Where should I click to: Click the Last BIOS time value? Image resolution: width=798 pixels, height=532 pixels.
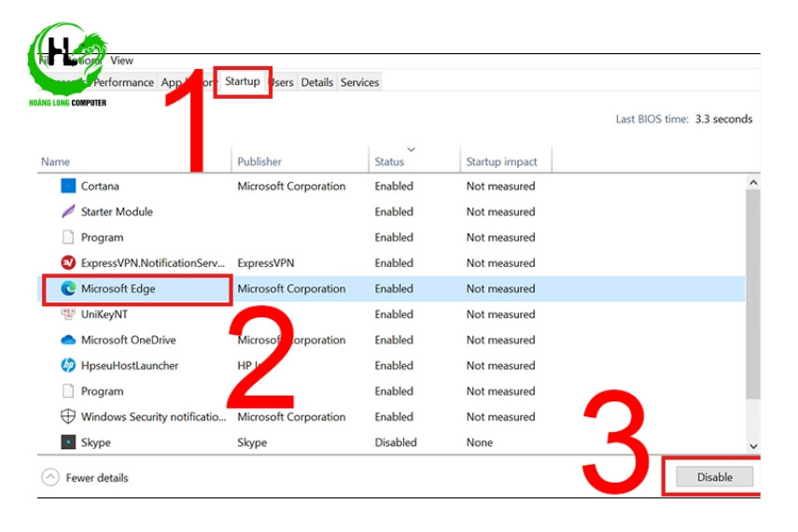tap(723, 119)
